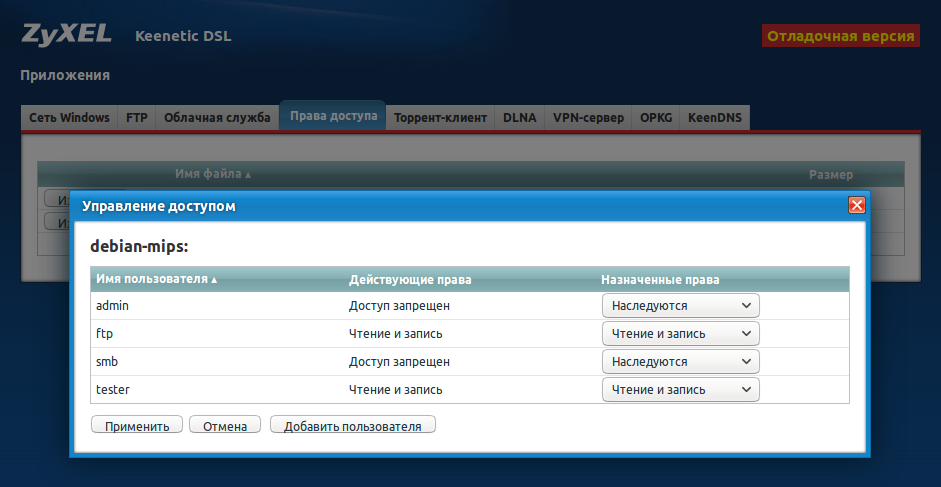
Task: Open the OPKG tab
Action: [x=655, y=118]
